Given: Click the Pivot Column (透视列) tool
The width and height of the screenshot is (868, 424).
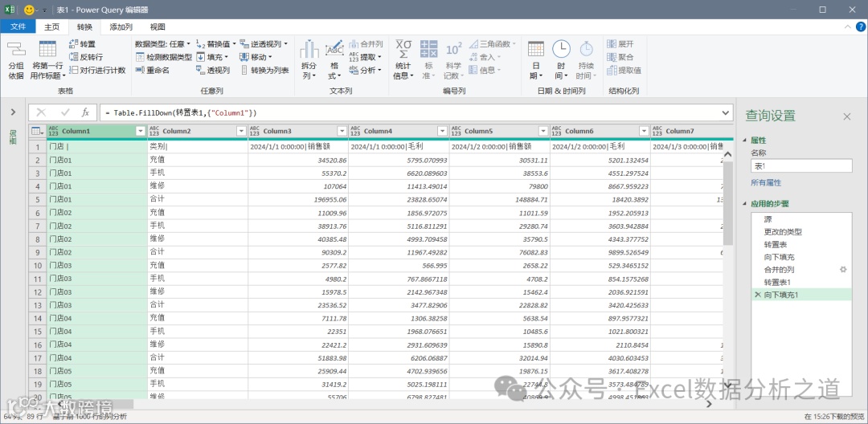Looking at the screenshot, I should [x=213, y=70].
